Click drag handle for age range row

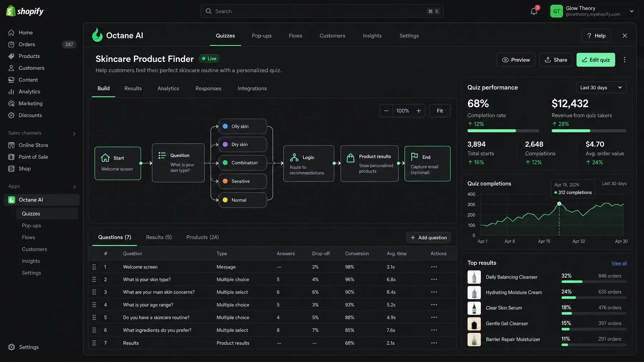pyautogui.click(x=94, y=305)
